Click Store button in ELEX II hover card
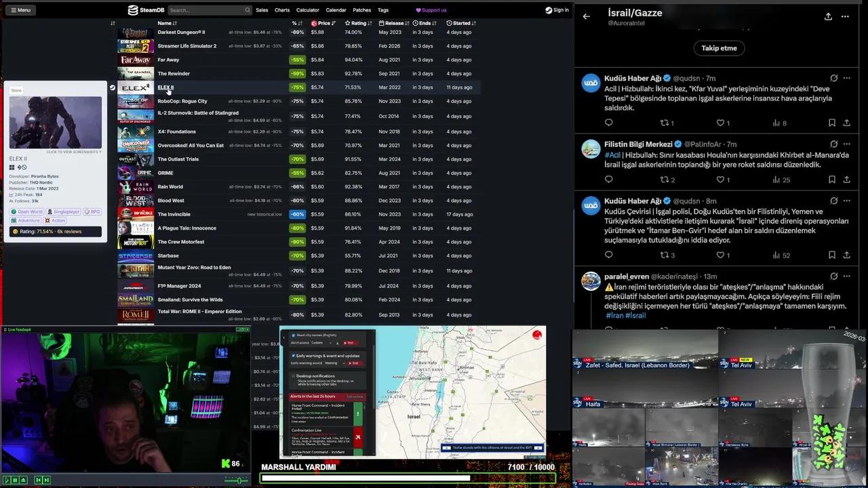This screenshot has width=868, height=488. [x=16, y=90]
